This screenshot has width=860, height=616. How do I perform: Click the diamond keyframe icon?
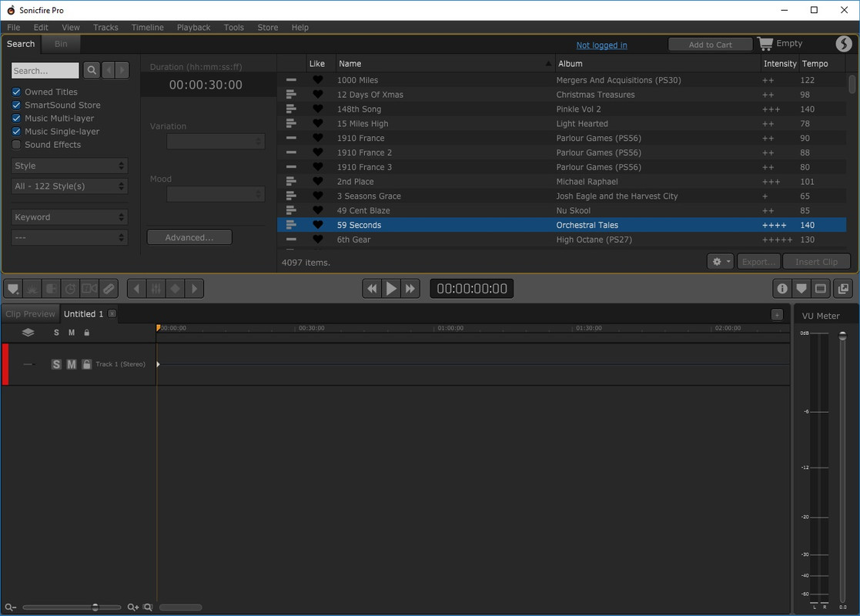tap(175, 289)
